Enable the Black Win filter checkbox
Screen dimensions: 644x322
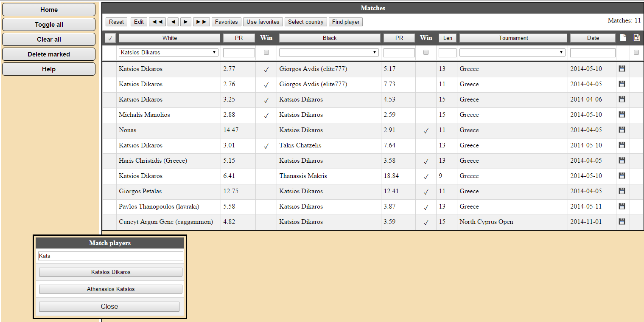(426, 53)
